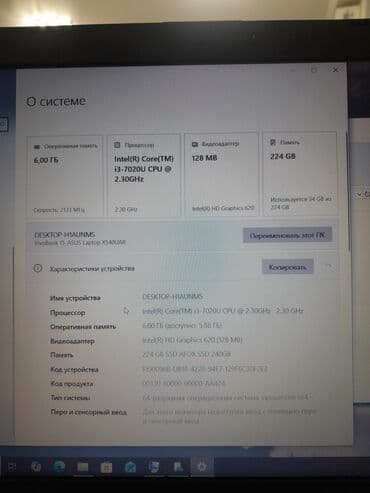
Task: Open the blue Mail icon on the taskbar
Action: (x=130, y=467)
